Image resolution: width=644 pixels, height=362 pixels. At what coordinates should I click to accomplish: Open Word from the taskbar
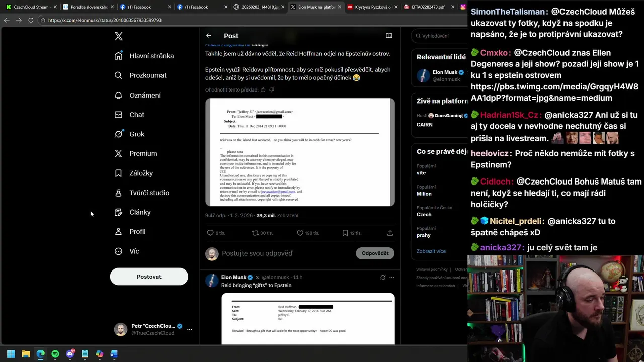pos(114,354)
